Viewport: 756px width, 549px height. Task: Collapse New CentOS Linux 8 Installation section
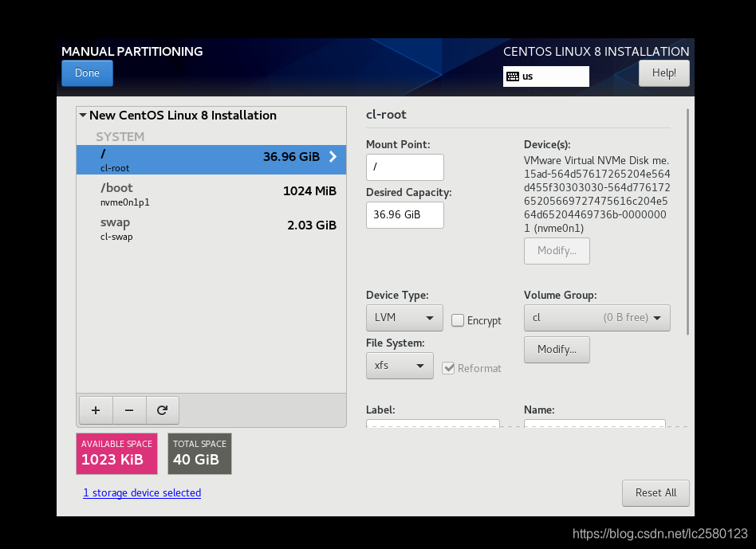(83, 115)
